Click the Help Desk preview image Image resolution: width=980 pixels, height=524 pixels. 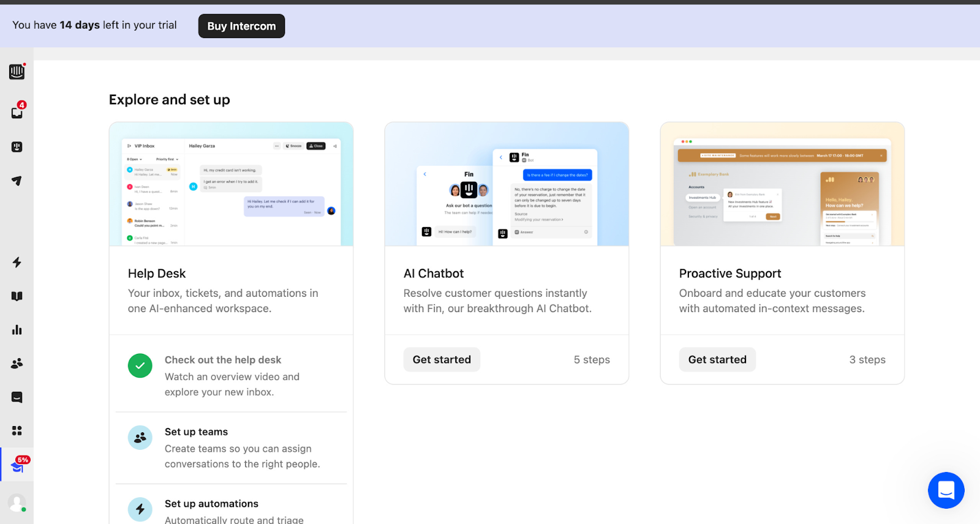coord(231,184)
